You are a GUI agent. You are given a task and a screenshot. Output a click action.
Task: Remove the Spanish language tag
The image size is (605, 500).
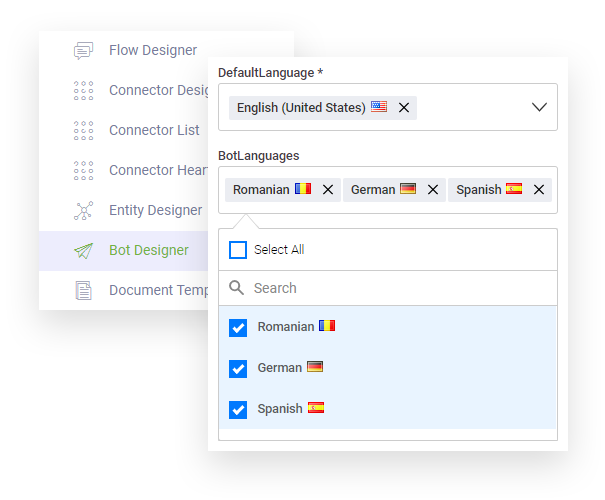point(539,190)
